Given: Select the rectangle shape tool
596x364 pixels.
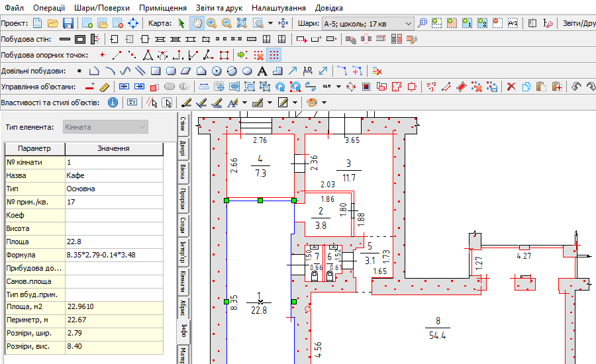Looking at the screenshot, I should (156, 71).
